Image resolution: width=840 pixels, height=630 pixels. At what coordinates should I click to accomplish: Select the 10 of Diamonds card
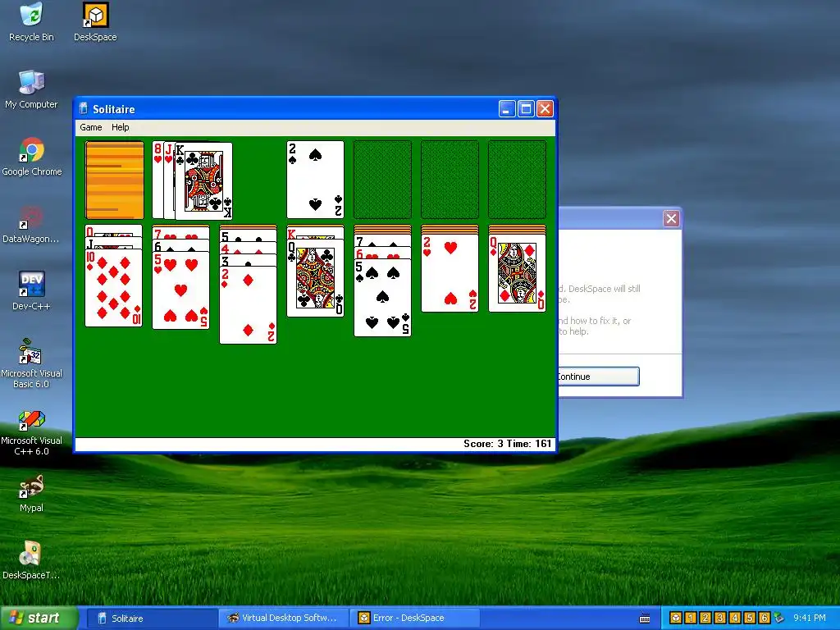tap(113, 288)
